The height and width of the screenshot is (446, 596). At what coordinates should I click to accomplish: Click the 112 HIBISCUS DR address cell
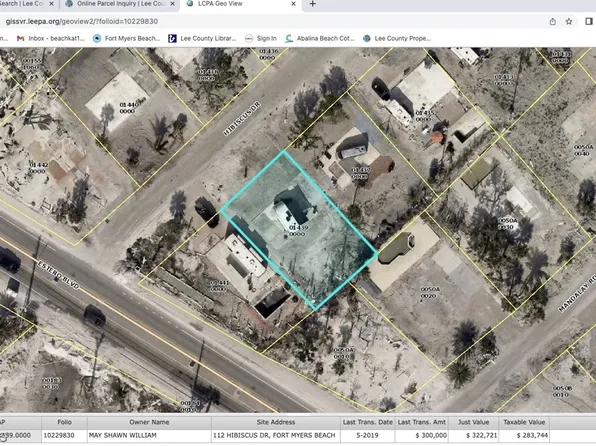pyautogui.click(x=276, y=435)
